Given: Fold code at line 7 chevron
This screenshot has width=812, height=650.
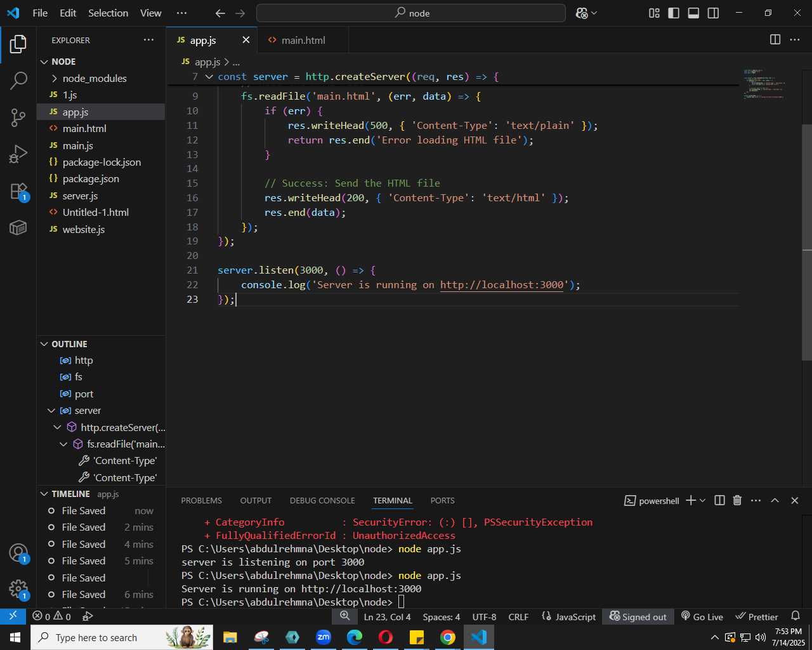Looking at the screenshot, I should pos(209,77).
